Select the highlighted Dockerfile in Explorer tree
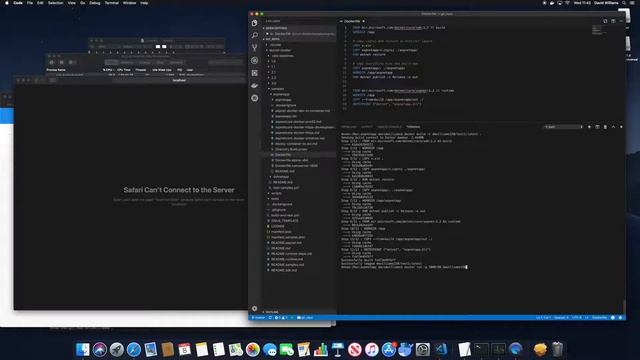 tap(299, 155)
